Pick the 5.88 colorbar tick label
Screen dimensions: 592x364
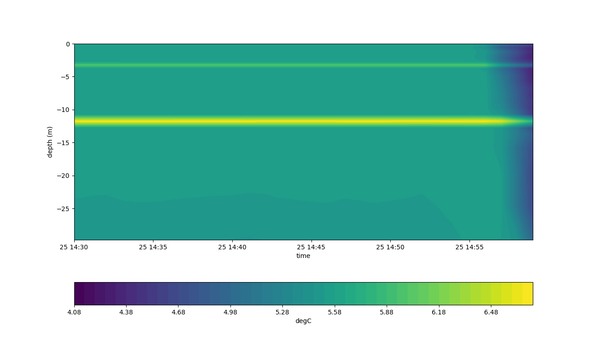(387, 313)
